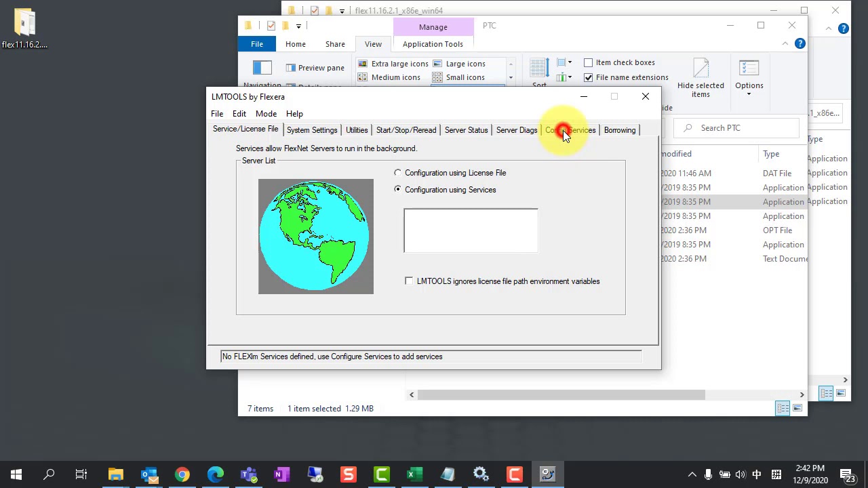
Task: Open Microsoft Teams taskbar icon
Action: [249, 474]
